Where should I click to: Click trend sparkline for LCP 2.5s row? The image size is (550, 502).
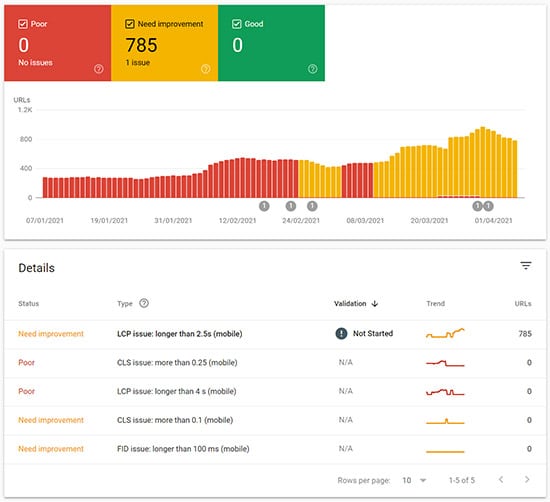point(445,333)
